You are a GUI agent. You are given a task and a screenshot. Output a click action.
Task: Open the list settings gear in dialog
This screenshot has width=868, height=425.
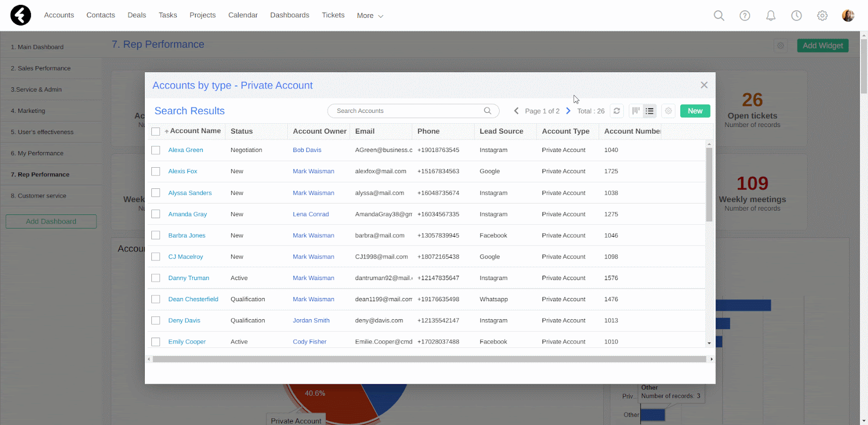668,111
